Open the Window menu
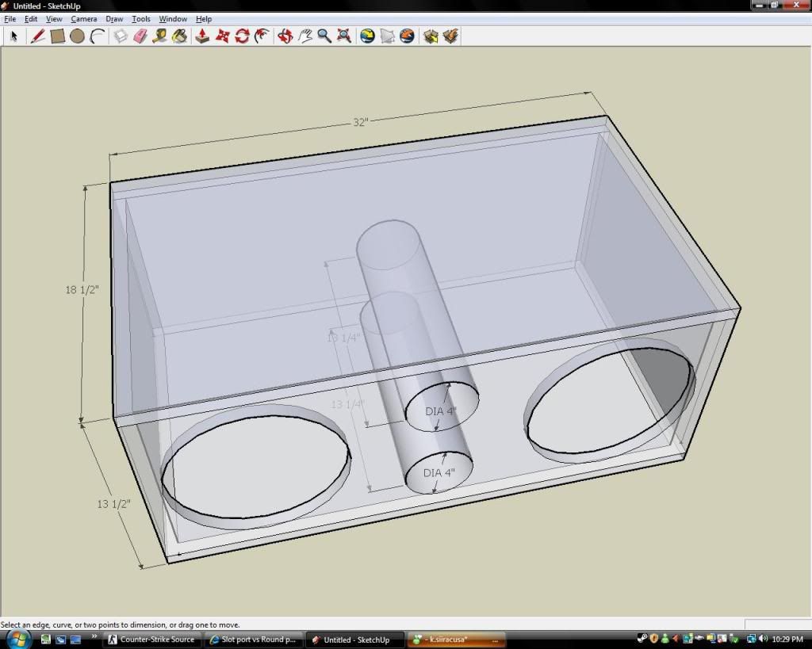This screenshot has width=812, height=649. pos(173,18)
